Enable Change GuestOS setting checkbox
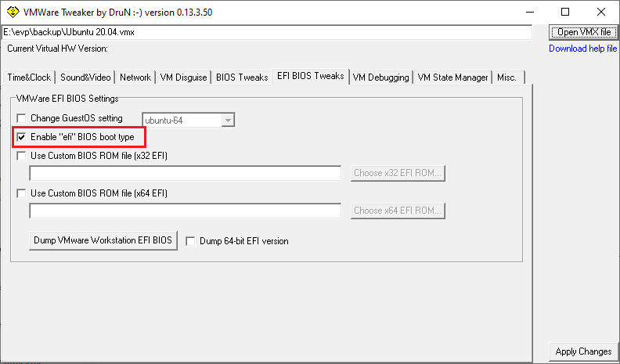Viewport: 620px width, 364px height. click(x=21, y=118)
